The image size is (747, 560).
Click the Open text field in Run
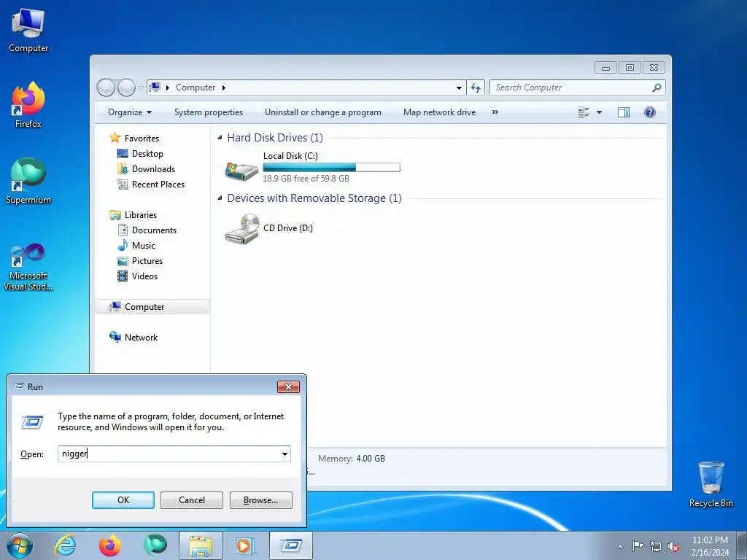point(169,454)
